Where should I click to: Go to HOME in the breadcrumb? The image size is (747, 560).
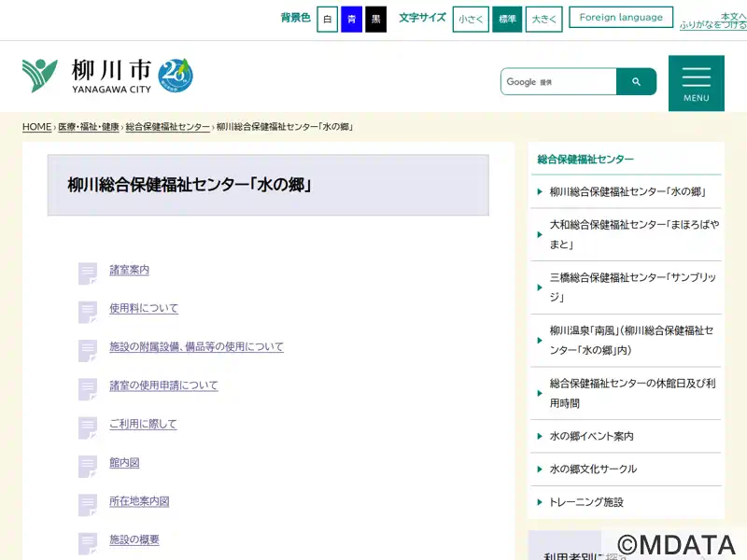(37, 127)
